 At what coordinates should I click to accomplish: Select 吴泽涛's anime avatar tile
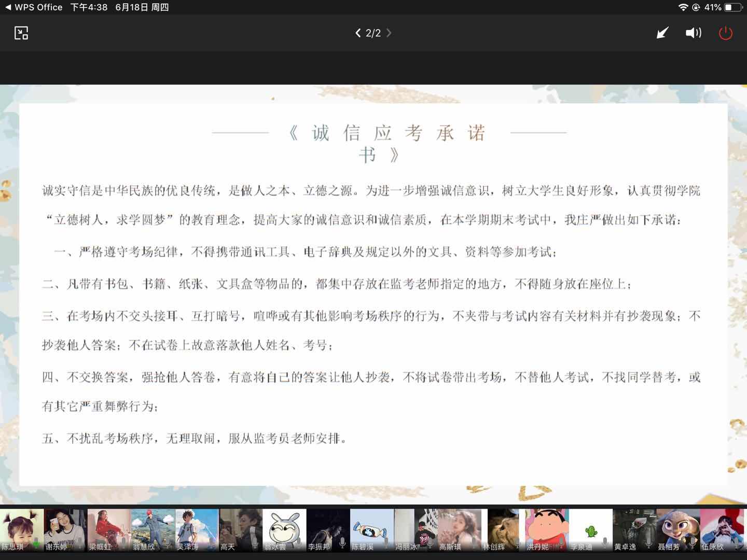coord(197,526)
